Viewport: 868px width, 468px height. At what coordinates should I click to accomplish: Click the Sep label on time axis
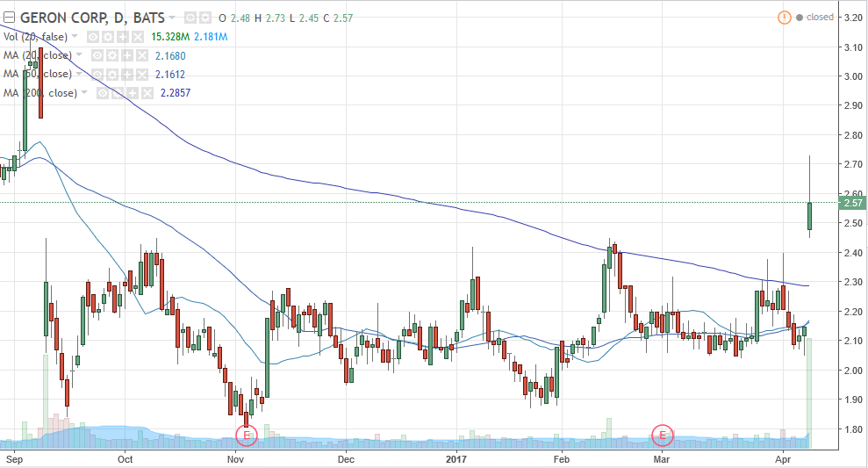click(x=14, y=459)
